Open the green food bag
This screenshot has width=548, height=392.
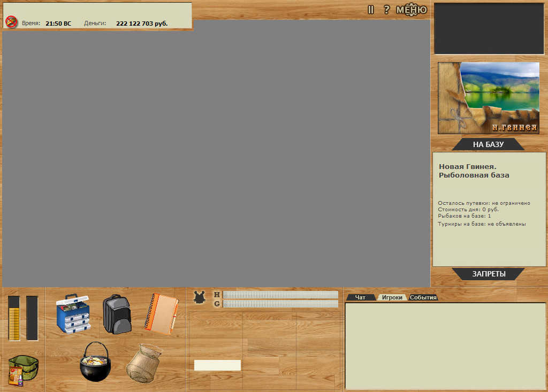point(22,370)
